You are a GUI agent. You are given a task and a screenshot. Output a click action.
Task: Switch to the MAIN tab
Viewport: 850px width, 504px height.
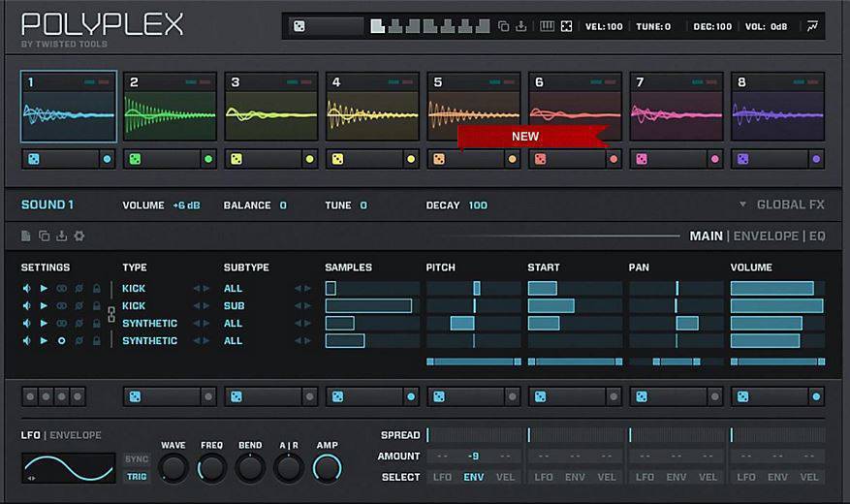(706, 236)
